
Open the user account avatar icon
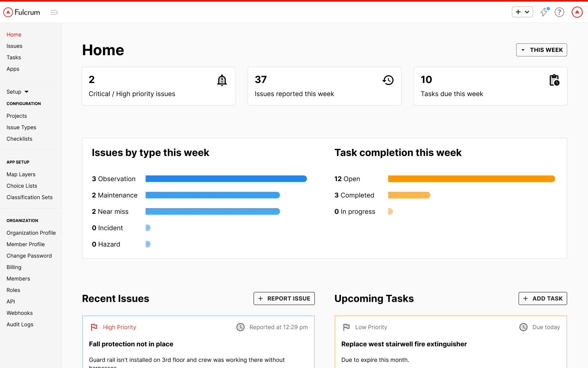click(x=577, y=12)
